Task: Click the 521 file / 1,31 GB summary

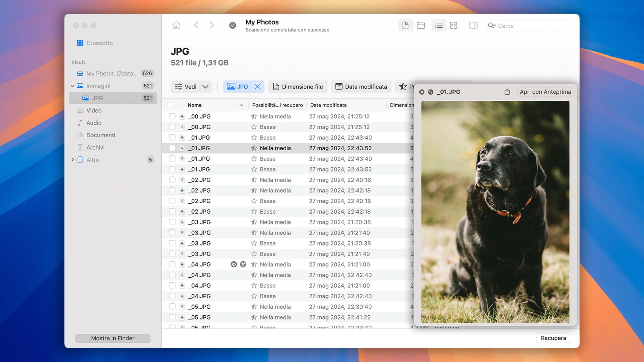Action: 200,63
